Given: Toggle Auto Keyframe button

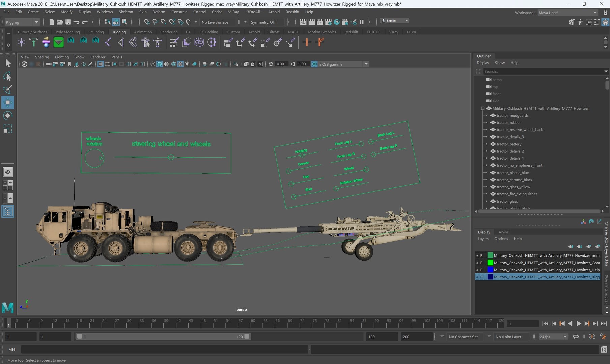Looking at the screenshot, I should (x=592, y=336).
